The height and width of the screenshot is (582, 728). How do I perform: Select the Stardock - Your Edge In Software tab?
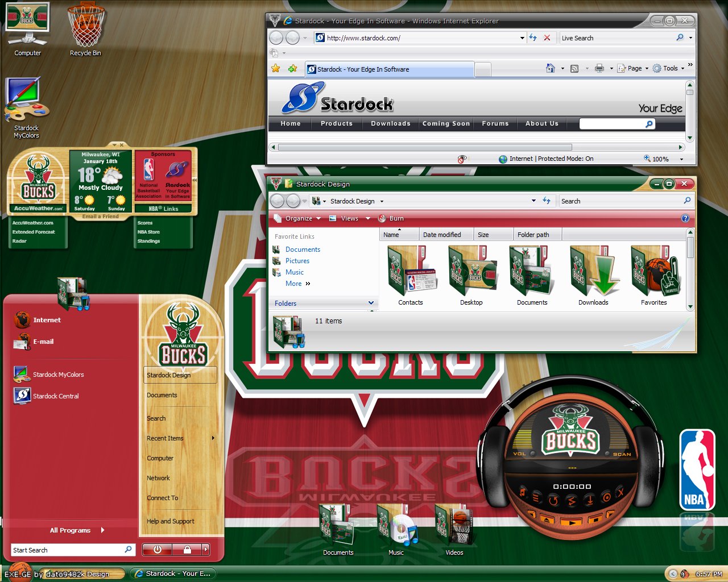pyautogui.click(x=390, y=69)
